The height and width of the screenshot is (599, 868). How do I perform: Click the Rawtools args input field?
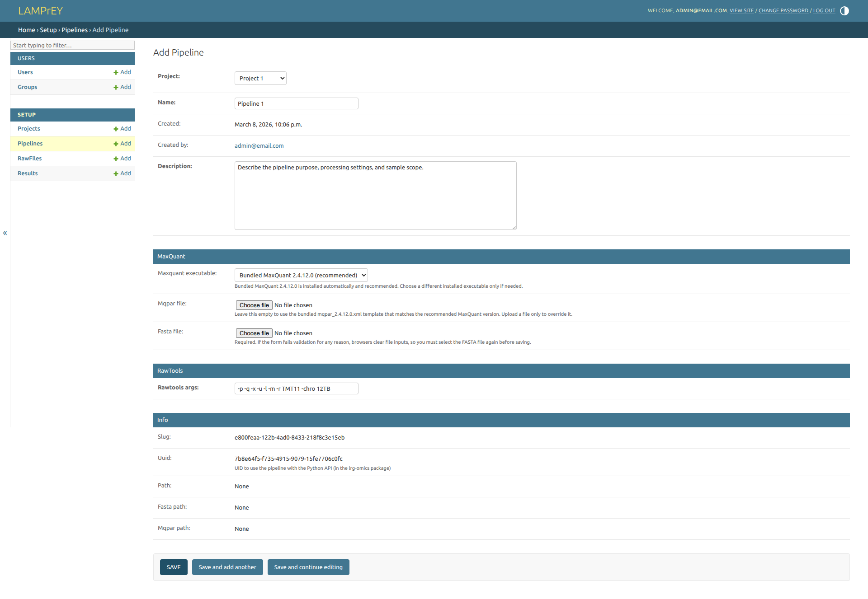tap(296, 388)
